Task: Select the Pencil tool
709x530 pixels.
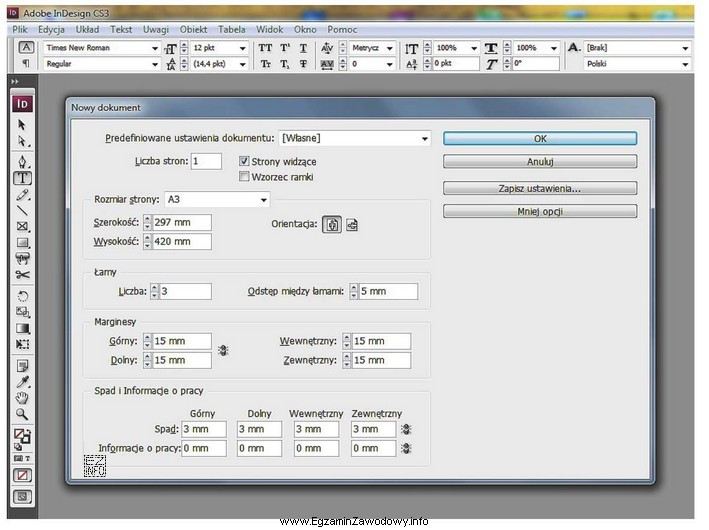Action: (22, 195)
